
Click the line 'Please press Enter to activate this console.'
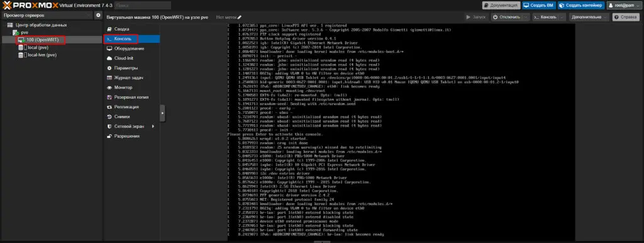275,135
